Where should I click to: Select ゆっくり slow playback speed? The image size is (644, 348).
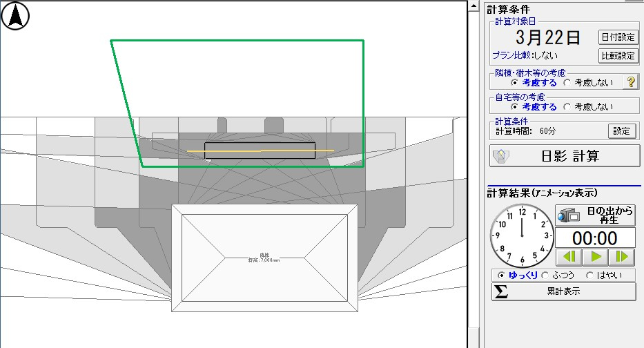pyautogui.click(x=502, y=275)
